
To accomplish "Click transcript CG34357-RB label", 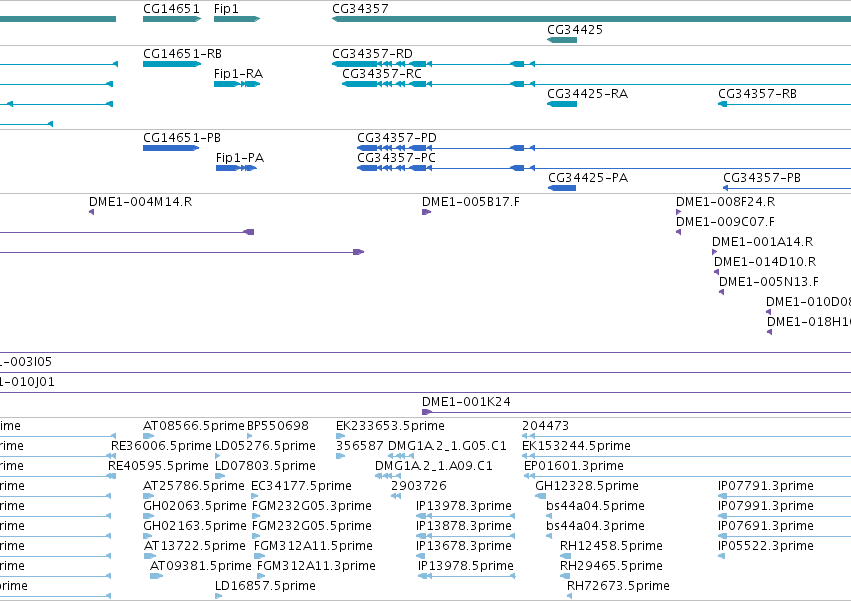I will click(x=757, y=94).
